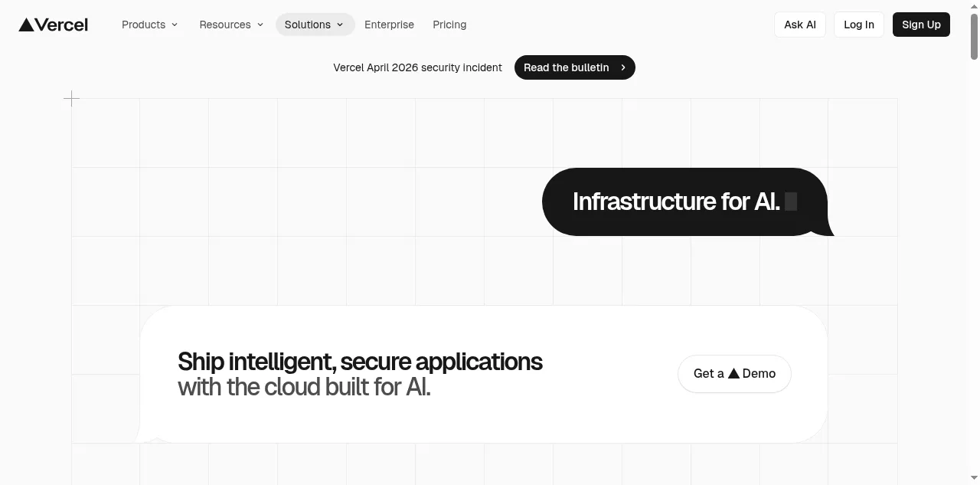This screenshot has height=485, width=980.
Task: Expand the Resources menu
Action: (x=231, y=25)
